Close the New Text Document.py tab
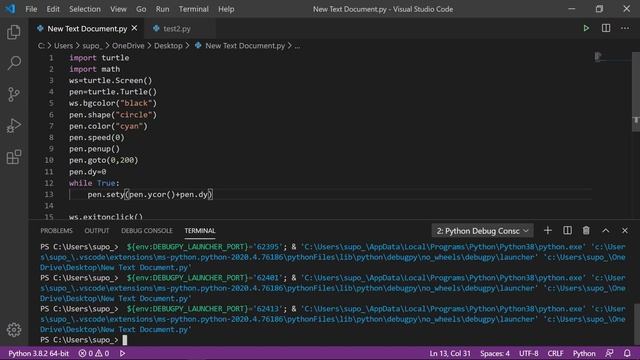This screenshot has width=640, height=360. click(x=134, y=28)
